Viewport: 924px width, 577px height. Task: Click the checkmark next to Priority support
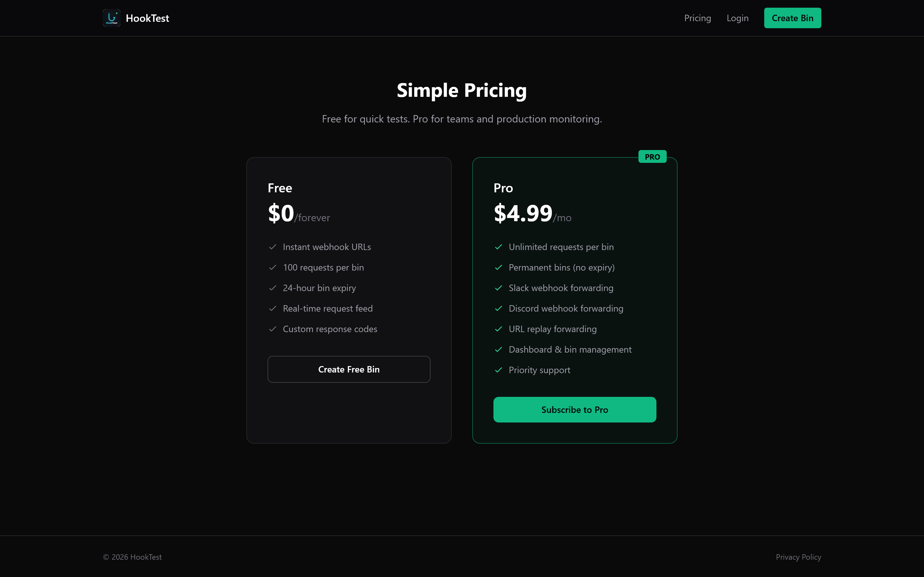click(x=499, y=370)
